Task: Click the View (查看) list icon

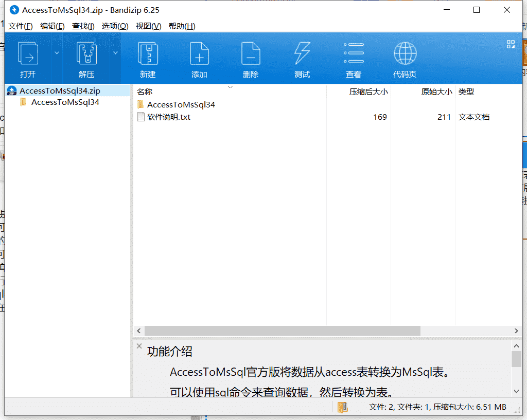Action: tap(354, 53)
